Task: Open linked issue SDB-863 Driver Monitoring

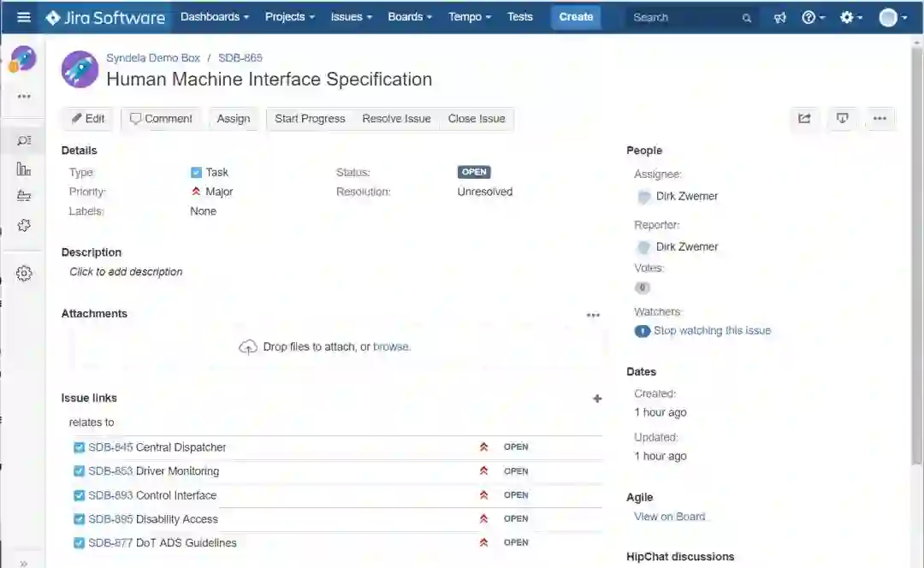Action: point(154,471)
